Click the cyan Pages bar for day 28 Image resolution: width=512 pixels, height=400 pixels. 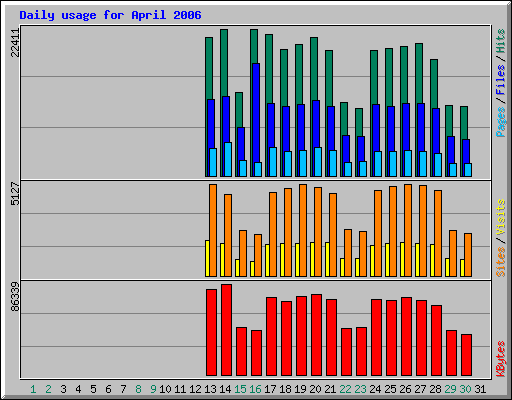[438, 165]
